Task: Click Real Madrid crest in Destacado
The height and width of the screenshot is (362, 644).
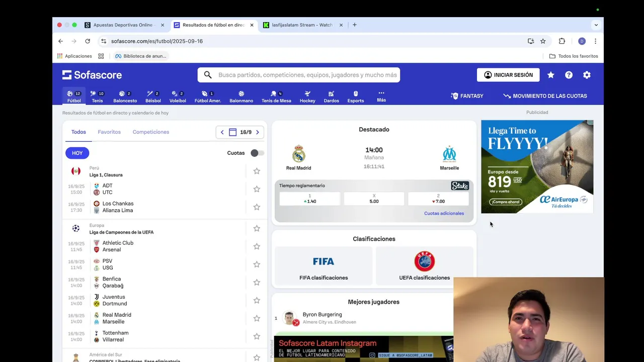Action: tap(299, 154)
